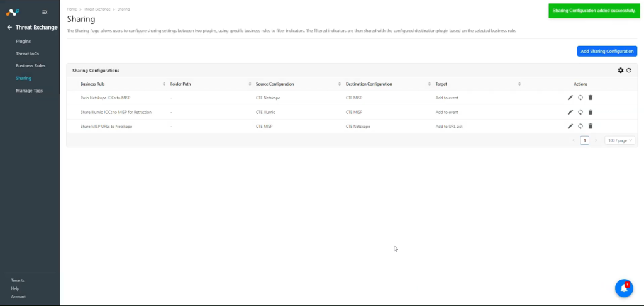Click the Add to URL List target cell
The width and height of the screenshot is (644, 306).
(449, 127)
